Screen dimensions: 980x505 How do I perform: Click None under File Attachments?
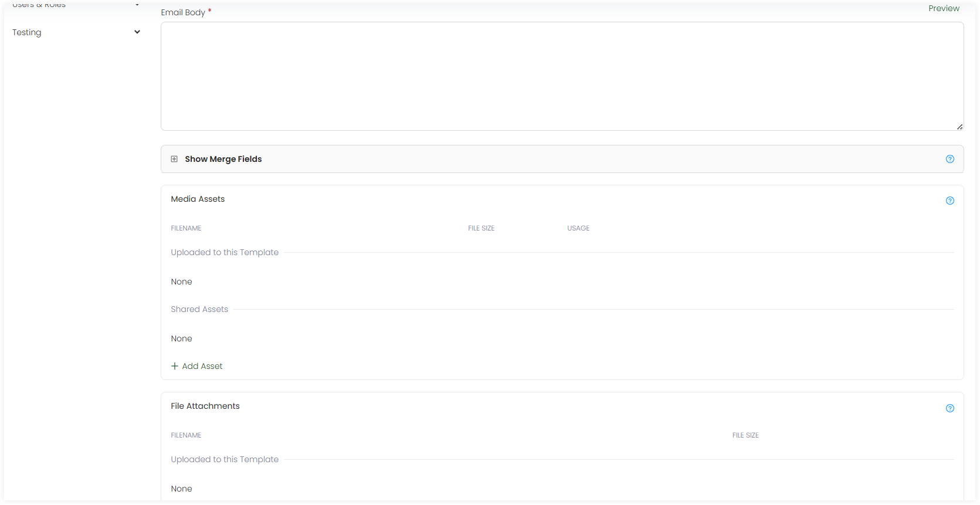[x=181, y=489]
